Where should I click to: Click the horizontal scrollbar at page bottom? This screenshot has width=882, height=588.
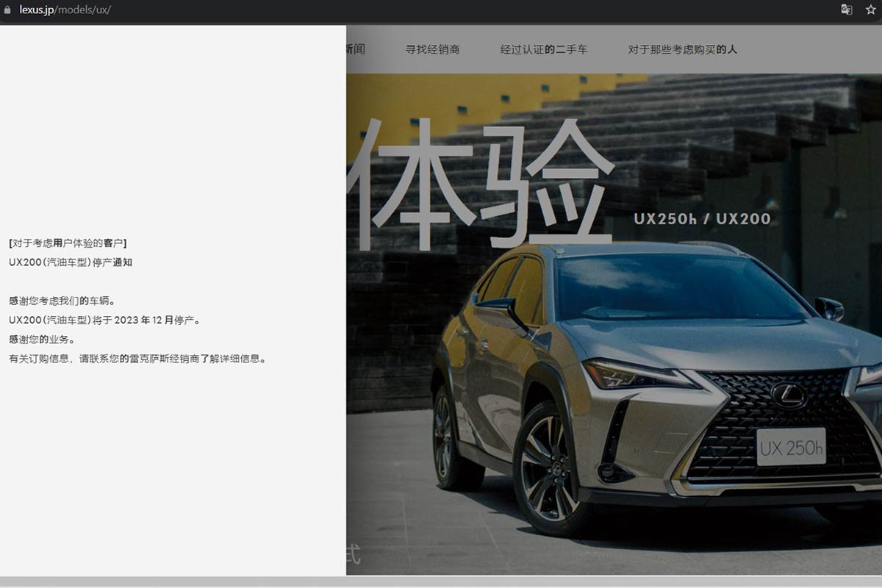441,581
